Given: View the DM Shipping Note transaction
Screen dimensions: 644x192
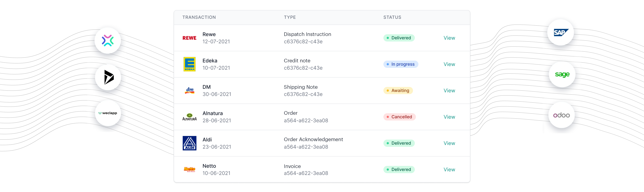Looking at the screenshot, I should click(x=449, y=91).
